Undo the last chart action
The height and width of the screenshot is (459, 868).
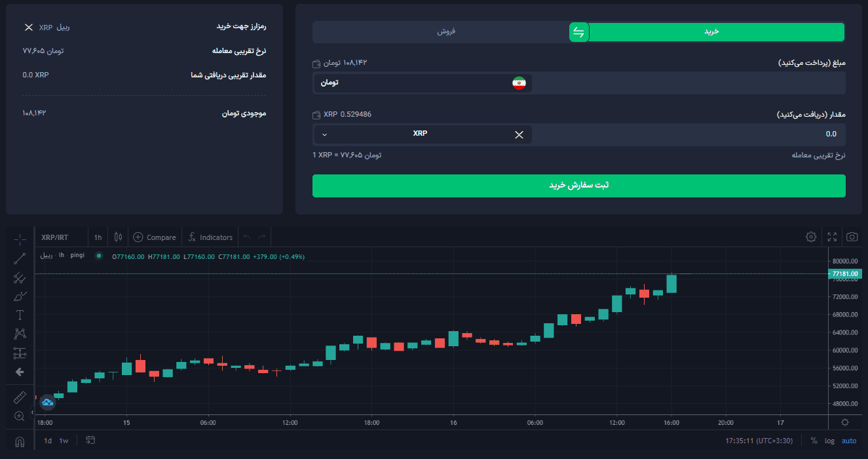pyautogui.click(x=247, y=237)
